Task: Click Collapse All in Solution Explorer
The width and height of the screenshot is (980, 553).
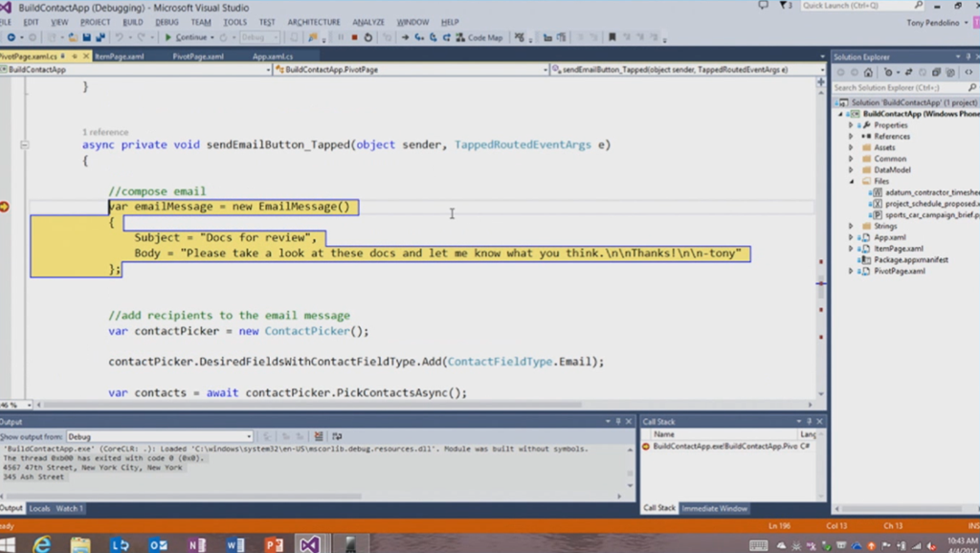Action: tap(936, 73)
